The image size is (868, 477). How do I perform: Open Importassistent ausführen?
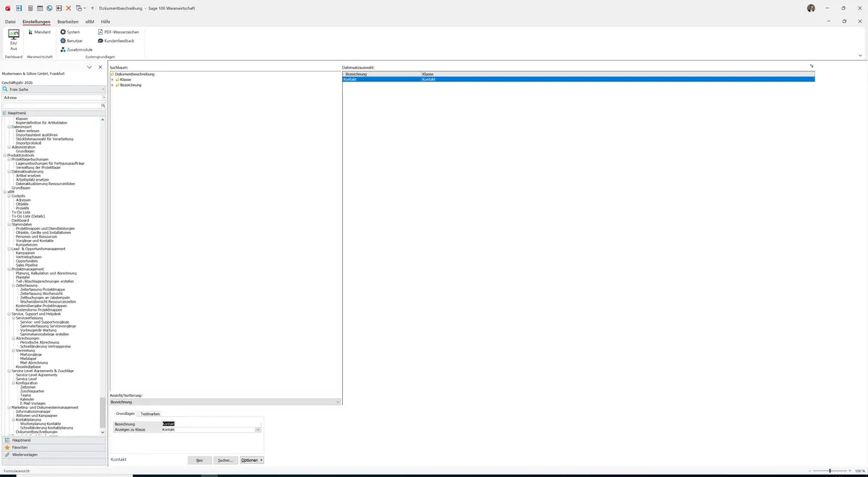click(37, 135)
